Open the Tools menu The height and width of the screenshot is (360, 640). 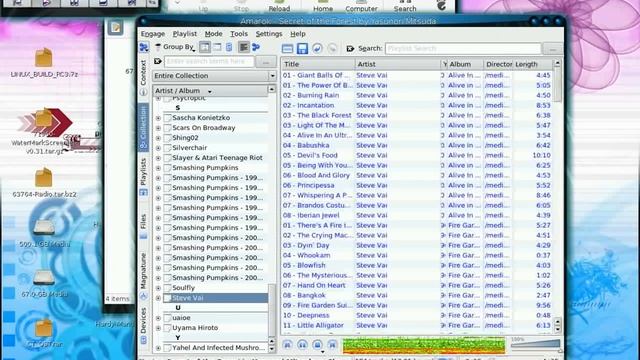(x=239, y=34)
